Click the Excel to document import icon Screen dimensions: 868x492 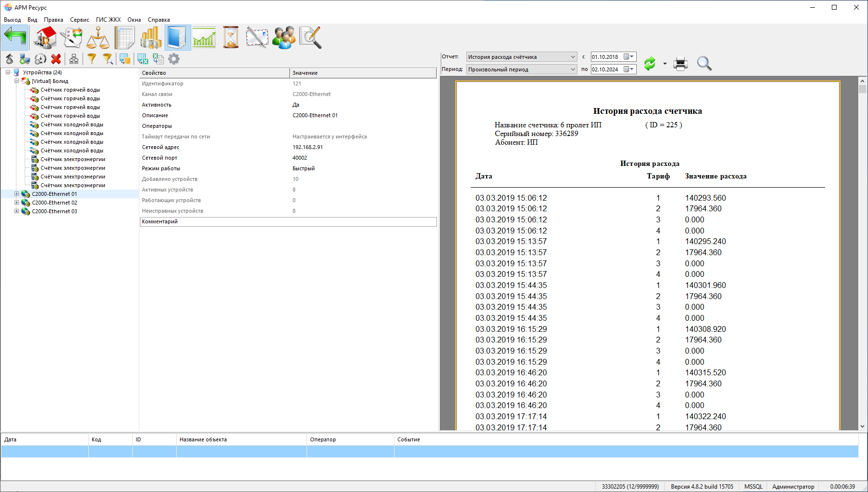(x=158, y=59)
